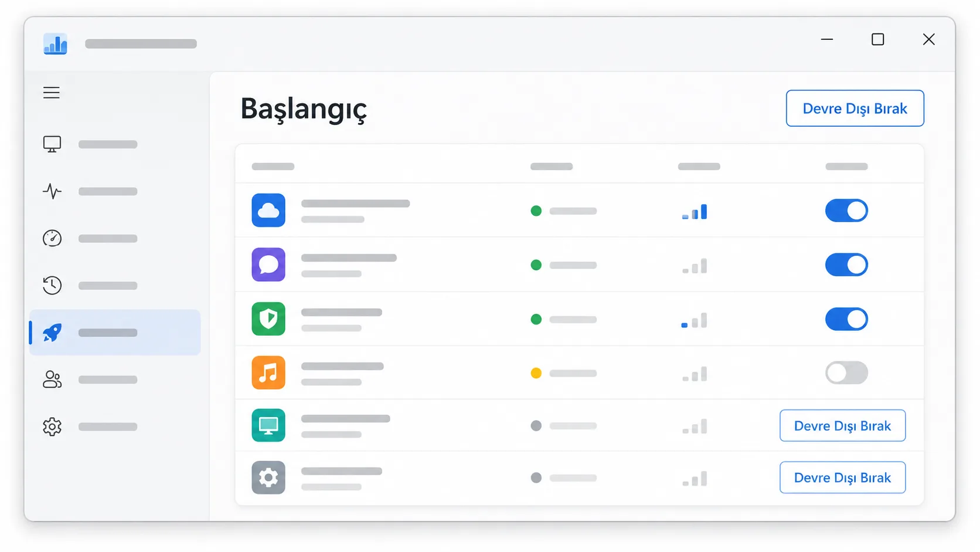Select the monitor icon in sidebar
This screenshot has width=980, height=552.
point(52,144)
